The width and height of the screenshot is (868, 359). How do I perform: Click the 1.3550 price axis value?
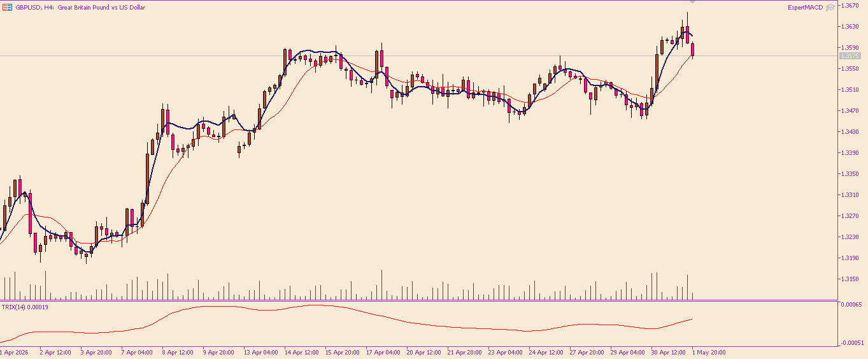pyautogui.click(x=850, y=69)
